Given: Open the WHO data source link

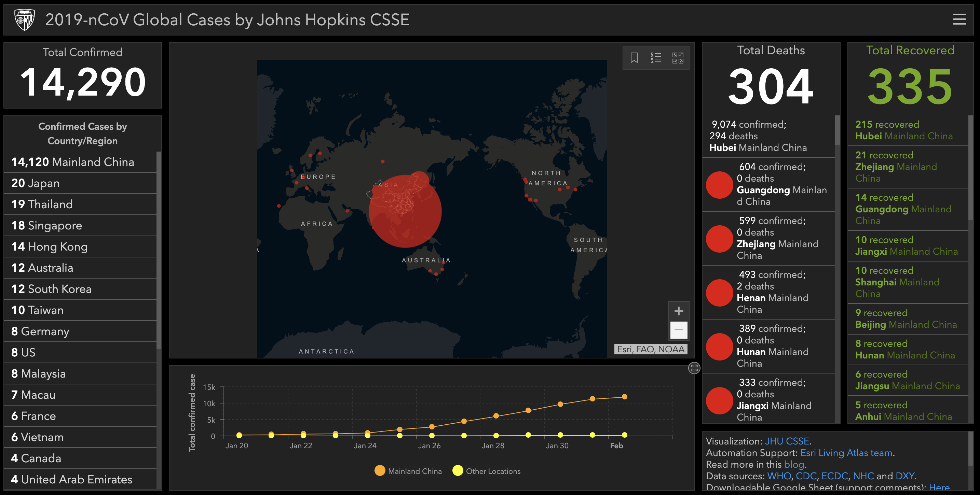Looking at the screenshot, I should click(x=779, y=476).
